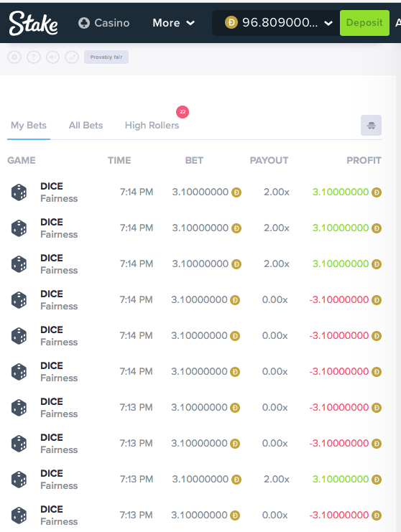Click 0.00x payout in the bottom row

pos(275,515)
